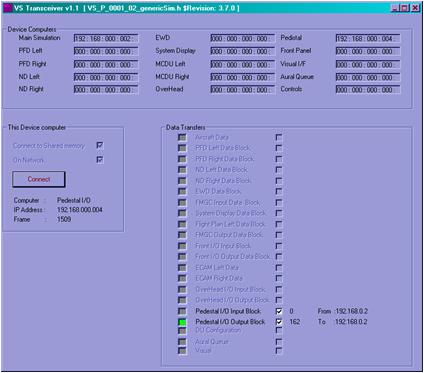Click the ND Right IP address field
The width and height of the screenshot is (424, 373).
[106, 90]
